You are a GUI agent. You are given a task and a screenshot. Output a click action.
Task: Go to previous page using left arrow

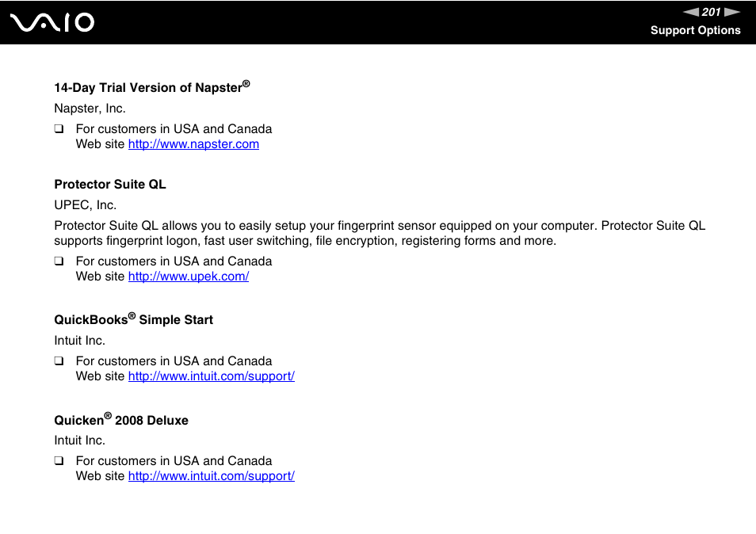pos(691,12)
